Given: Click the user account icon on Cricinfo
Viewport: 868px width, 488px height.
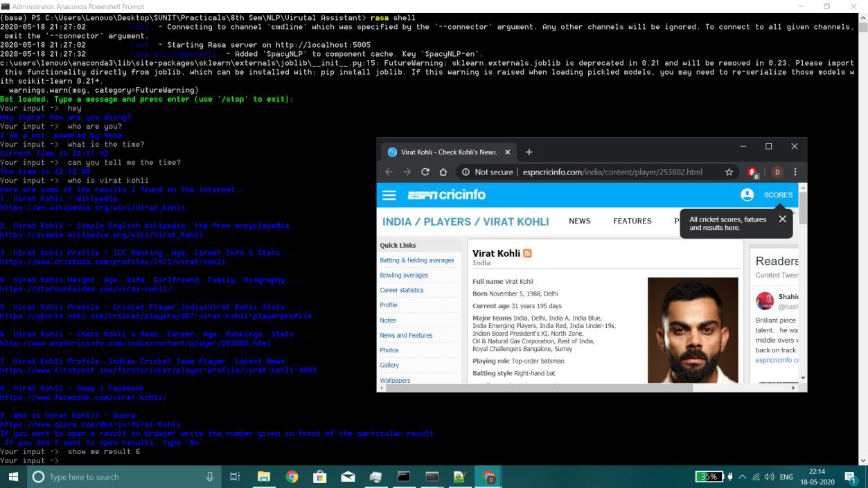Looking at the screenshot, I should coord(747,195).
